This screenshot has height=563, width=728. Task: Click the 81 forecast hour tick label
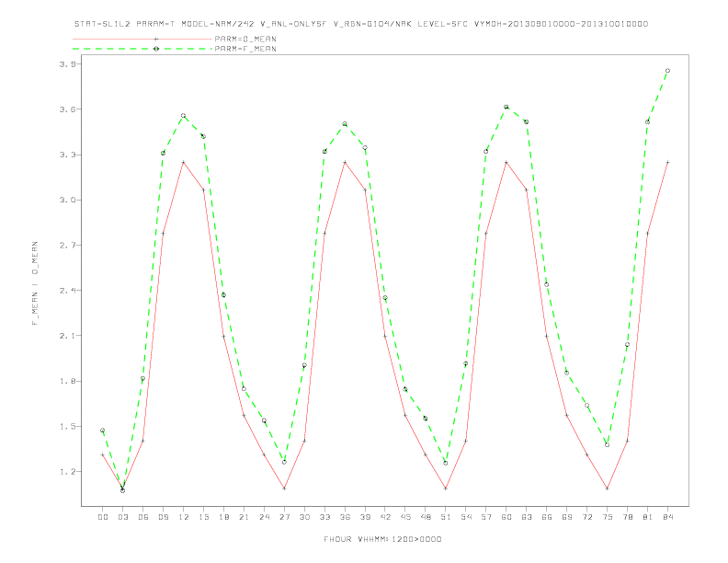[648, 517]
